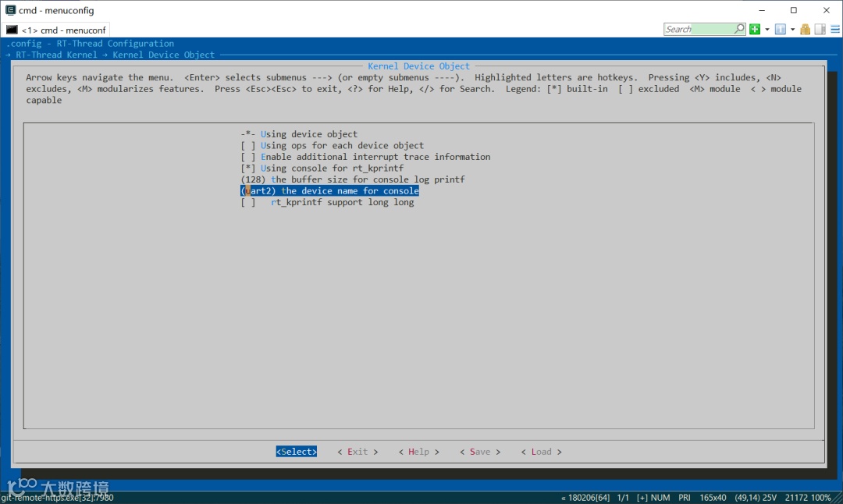Click 'Kernel Device Object' breadcrumb entry
The image size is (843, 504).
(163, 55)
